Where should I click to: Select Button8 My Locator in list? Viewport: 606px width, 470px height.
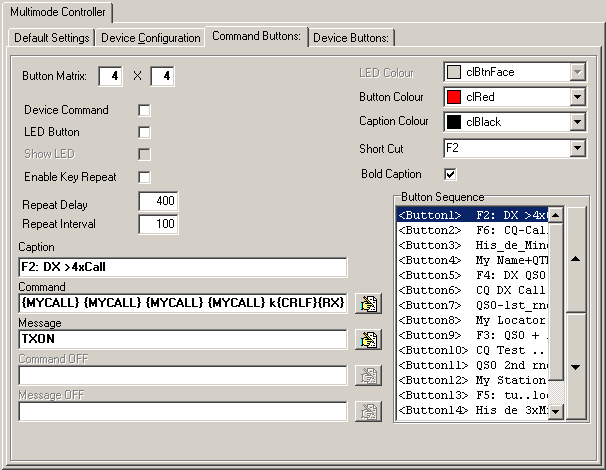coord(473,320)
